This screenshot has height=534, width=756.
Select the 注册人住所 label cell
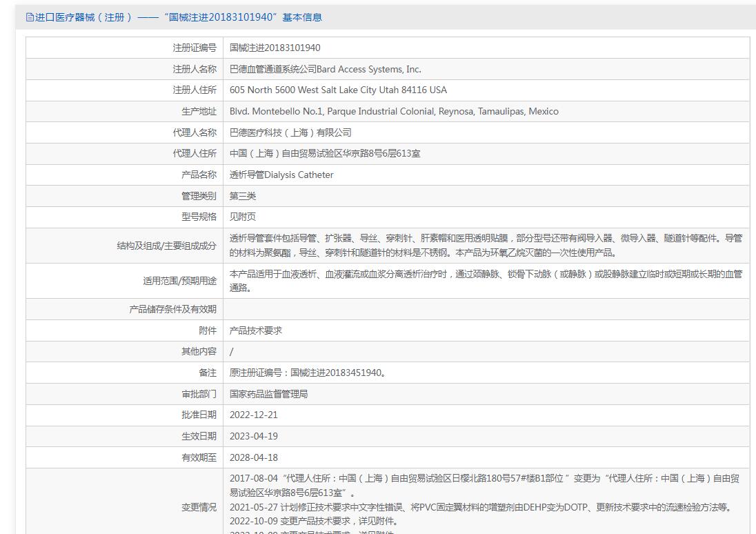(x=124, y=90)
